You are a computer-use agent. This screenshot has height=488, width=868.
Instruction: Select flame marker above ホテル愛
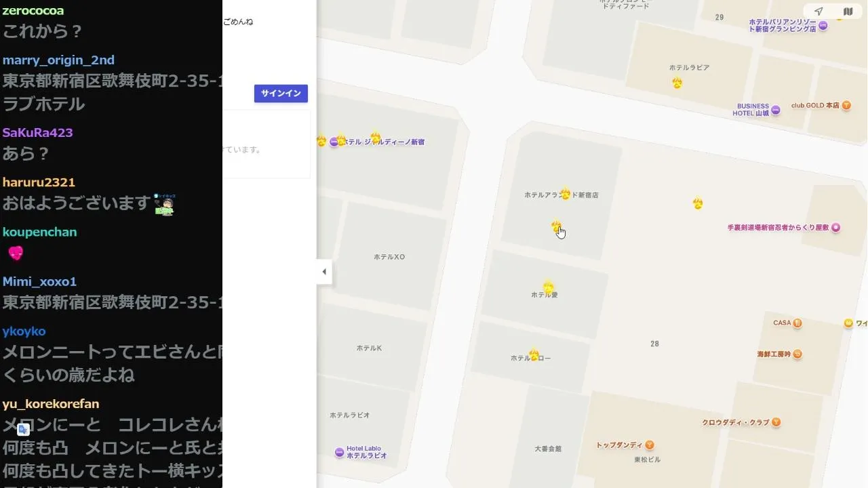548,287
